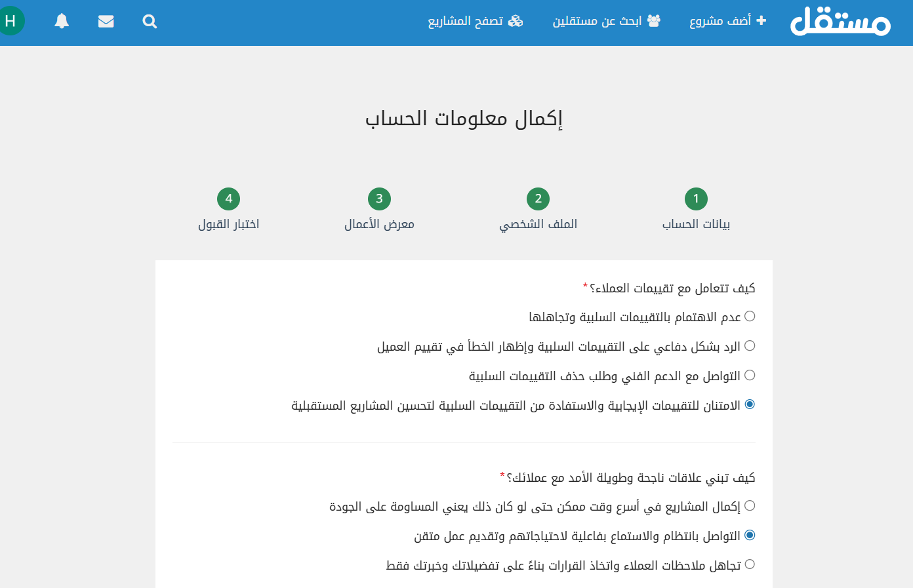Viewport: 913px width, 588px height.
Task: Open the user avatar H menu
Action: click(10, 21)
